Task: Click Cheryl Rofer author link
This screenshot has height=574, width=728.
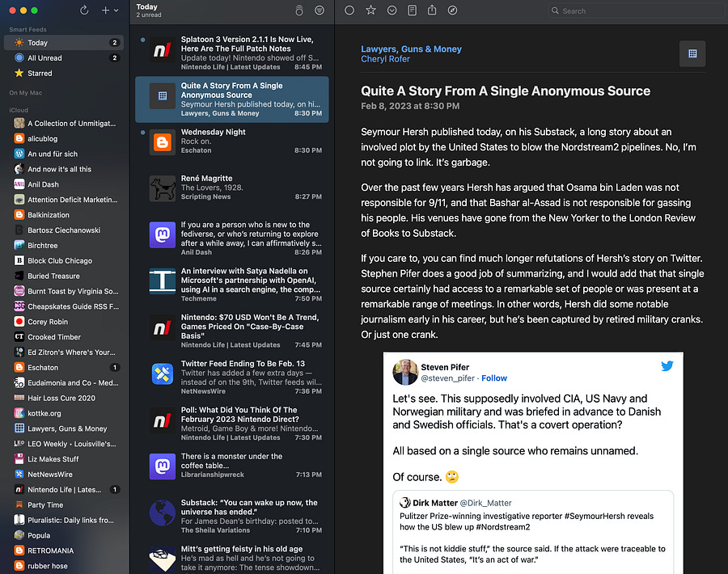Action: [x=385, y=59]
